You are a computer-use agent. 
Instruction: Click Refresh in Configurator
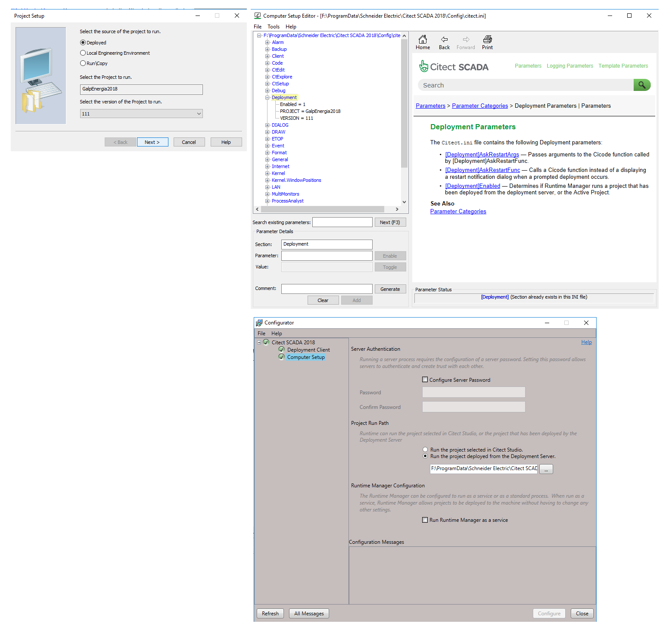click(270, 614)
